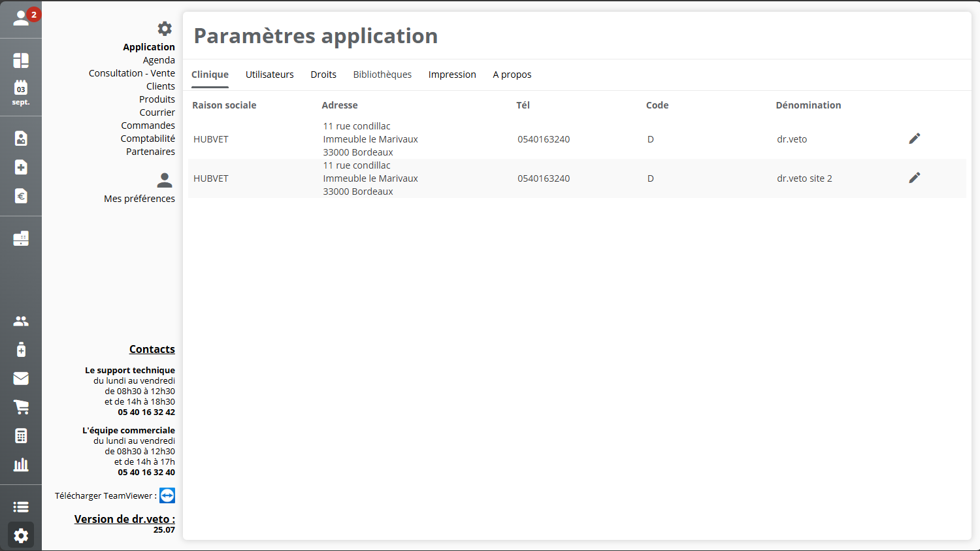
Task: Click the envelope mail icon
Action: coord(21,378)
